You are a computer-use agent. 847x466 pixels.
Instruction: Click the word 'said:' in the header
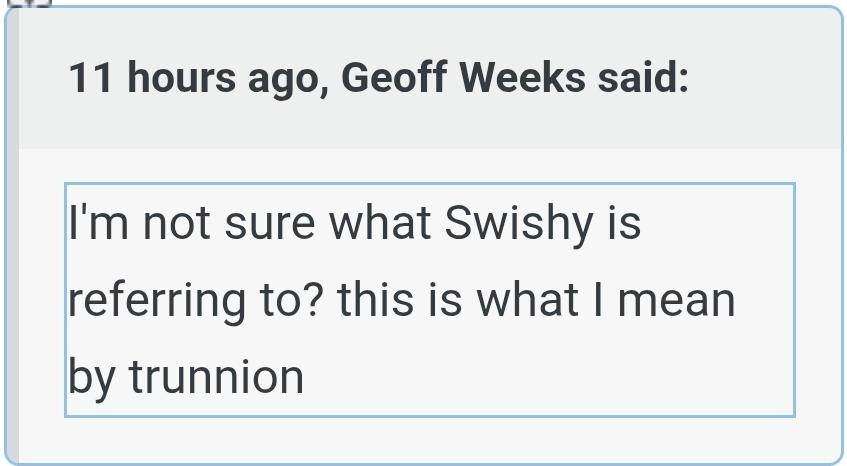coord(644,78)
